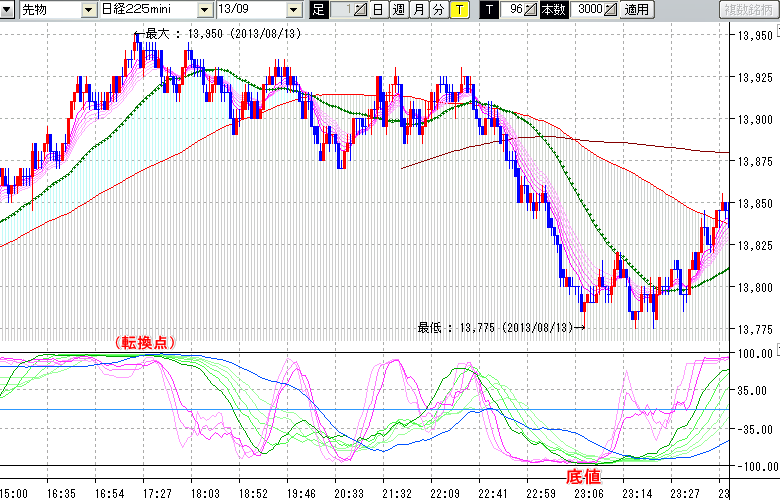Click the toolbar grip handle at far left
This screenshot has width=780, height=500.
click(5, 10)
